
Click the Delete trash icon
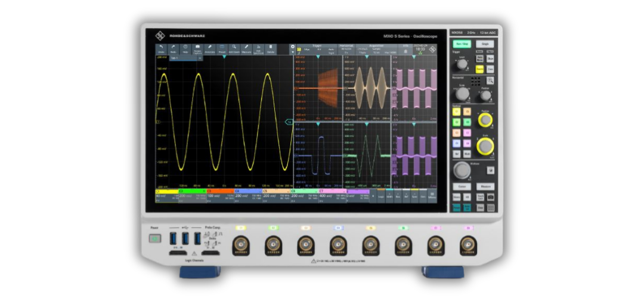pos(271,49)
